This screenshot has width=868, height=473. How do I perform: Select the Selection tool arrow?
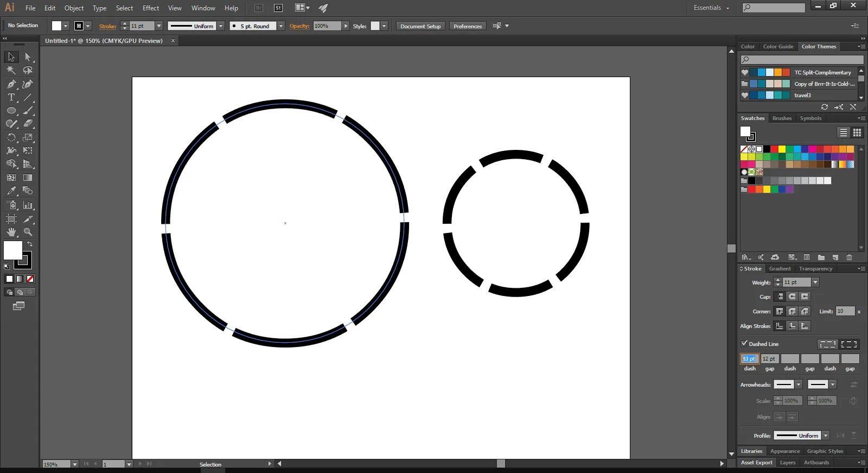[x=11, y=57]
